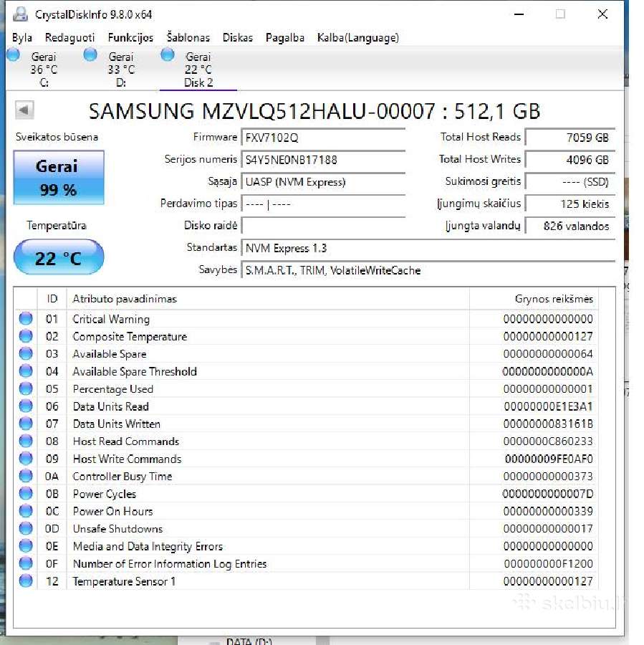Viewport: 644px width, 645px height.
Task: Close the CrystalDiskInfo window
Action: click(602, 14)
